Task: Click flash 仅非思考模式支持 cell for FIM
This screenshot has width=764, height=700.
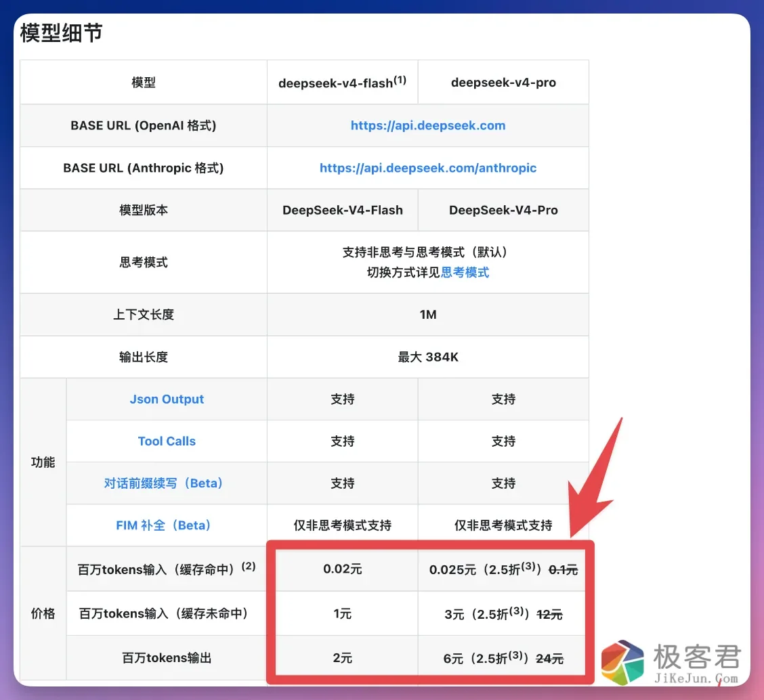Action: coord(343,525)
